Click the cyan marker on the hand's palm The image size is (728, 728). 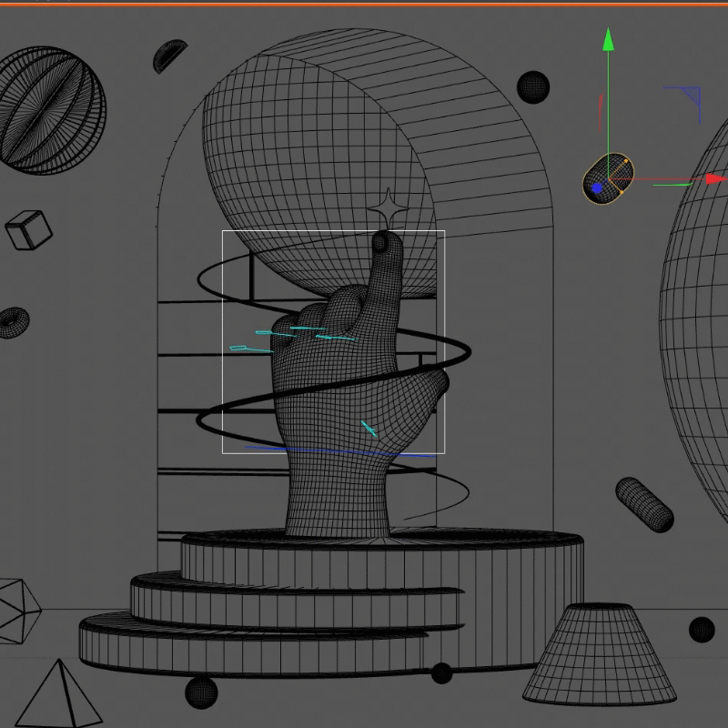(369, 429)
